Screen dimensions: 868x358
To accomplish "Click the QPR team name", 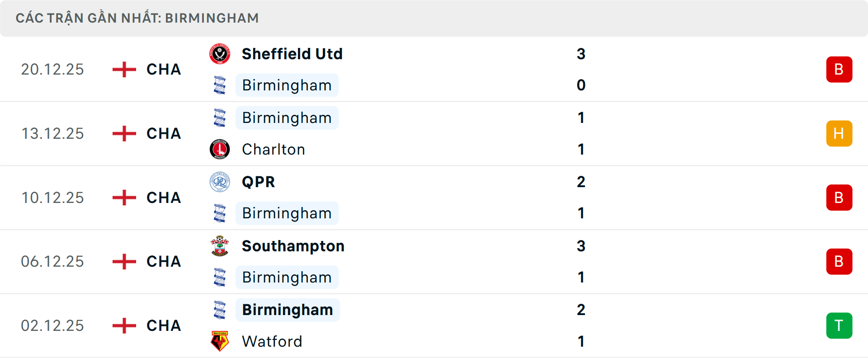I will [258, 182].
